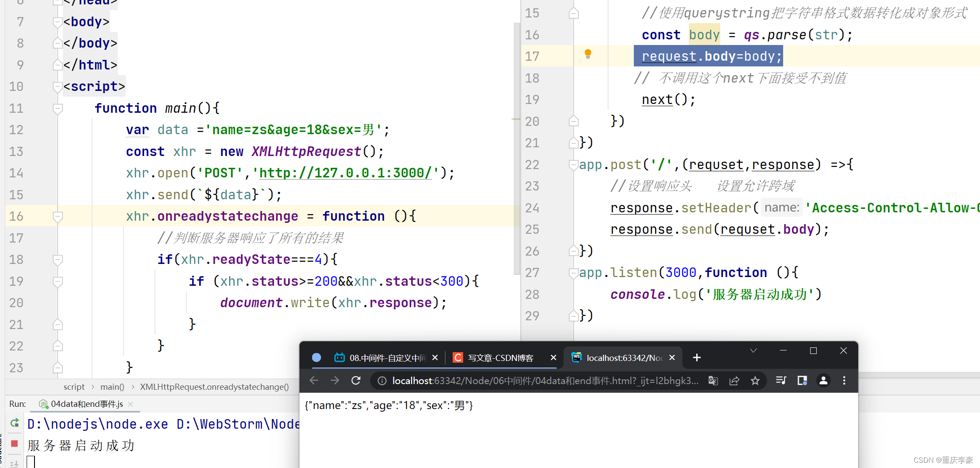Click the selected request.body=body; code
The width and height of the screenshot is (980, 468).
(x=708, y=56)
